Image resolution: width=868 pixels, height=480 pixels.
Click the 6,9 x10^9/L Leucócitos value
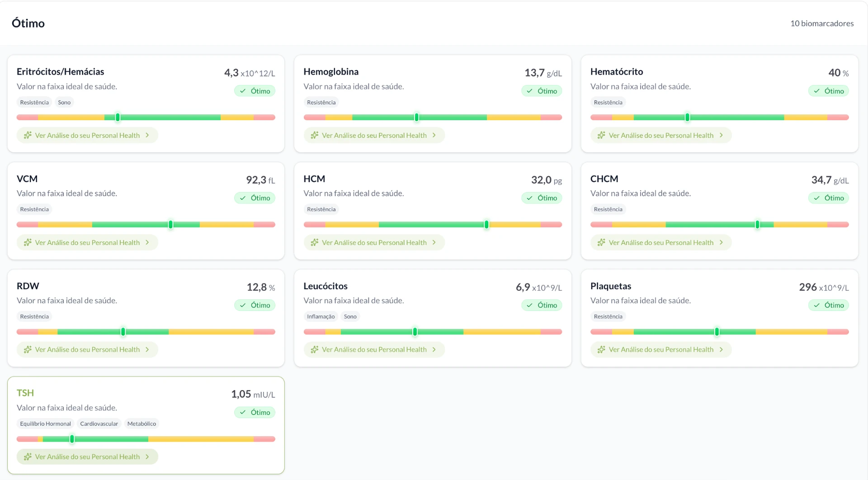(x=539, y=287)
